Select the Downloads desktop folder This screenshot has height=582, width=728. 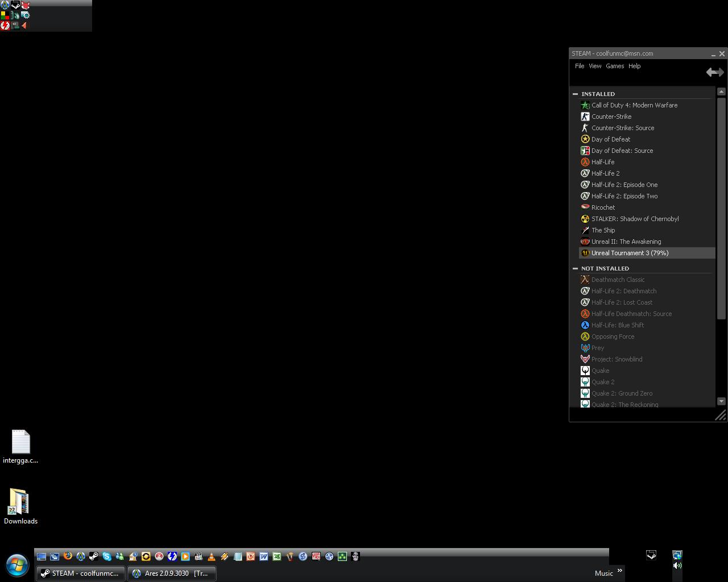20,506
